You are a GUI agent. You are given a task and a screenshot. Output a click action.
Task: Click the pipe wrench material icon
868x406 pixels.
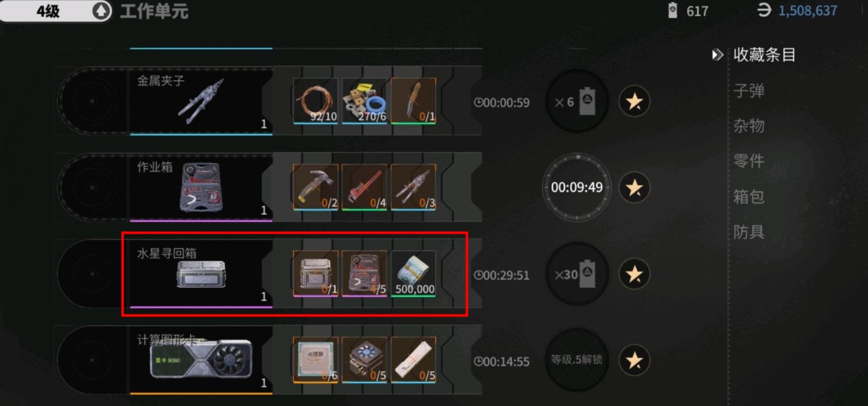coord(364,187)
